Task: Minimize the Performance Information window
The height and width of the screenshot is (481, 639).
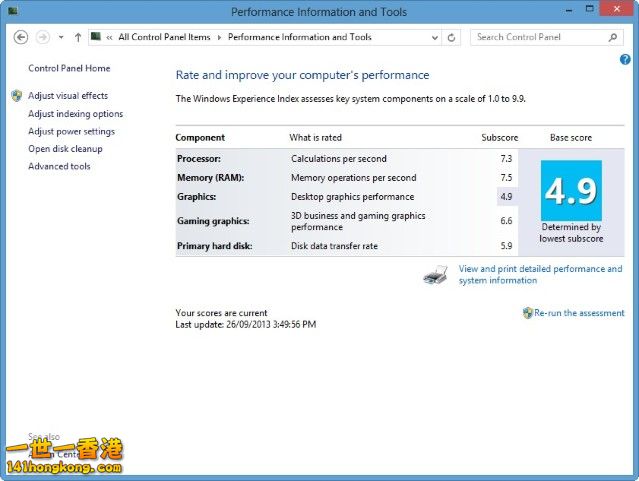Action: (x=569, y=9)
